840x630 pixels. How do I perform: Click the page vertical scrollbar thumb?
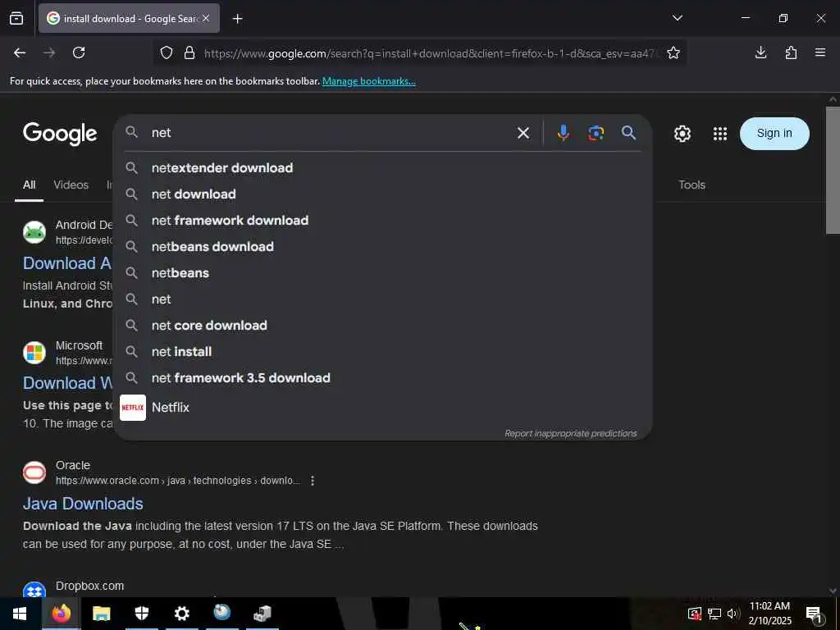click(833, 171)
